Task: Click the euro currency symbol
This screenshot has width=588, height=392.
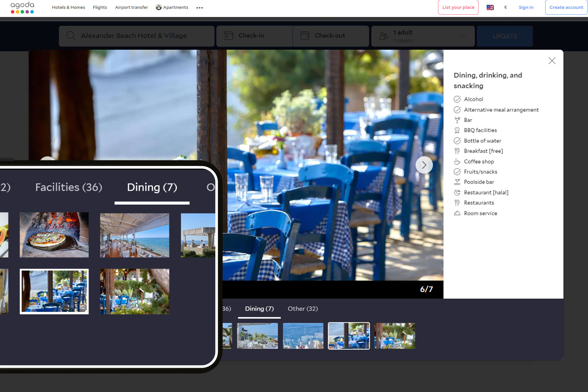Action: click(x=505, y=8)
